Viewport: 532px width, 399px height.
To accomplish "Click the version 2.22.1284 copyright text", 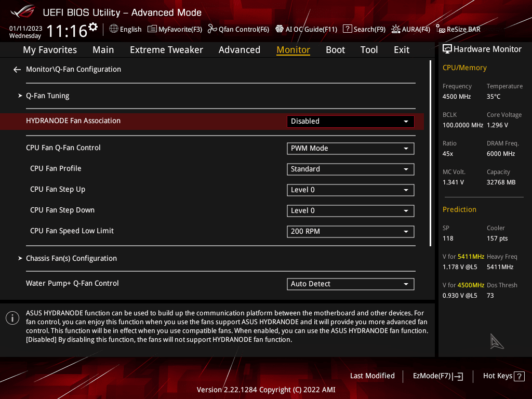I will [266, 390].
